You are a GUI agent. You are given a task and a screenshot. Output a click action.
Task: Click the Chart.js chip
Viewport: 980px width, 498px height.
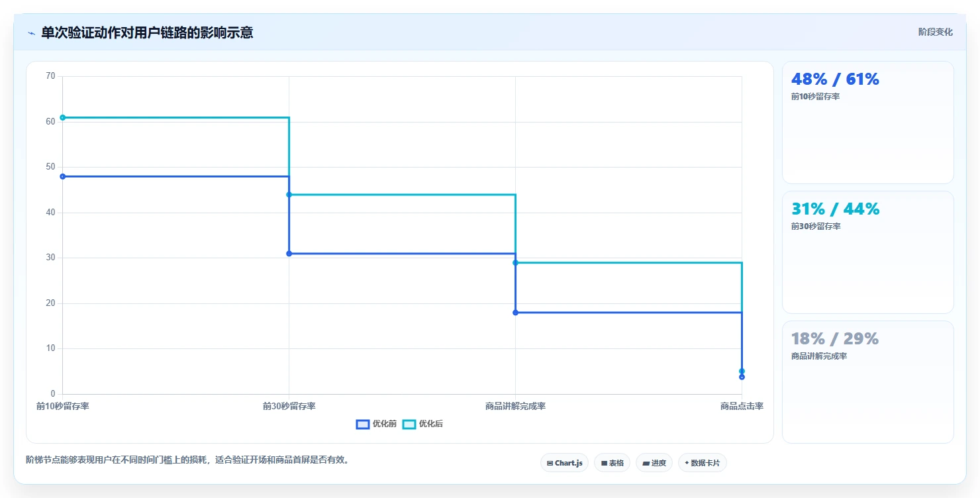pos(565,463)
